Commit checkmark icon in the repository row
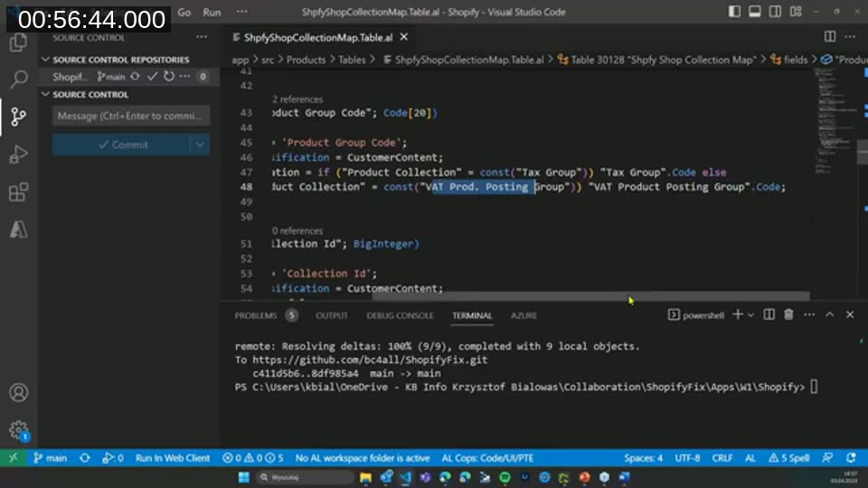 coord(152,76)
